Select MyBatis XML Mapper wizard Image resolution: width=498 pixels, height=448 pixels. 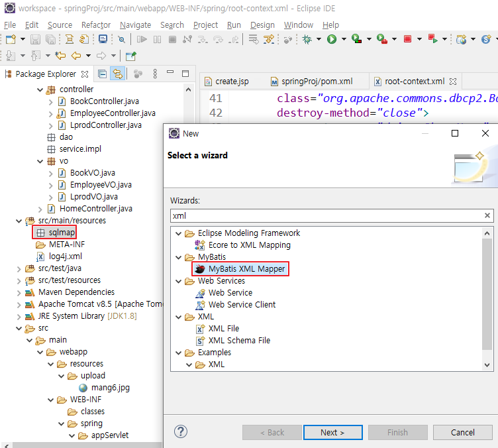click(x=246, y=269)
